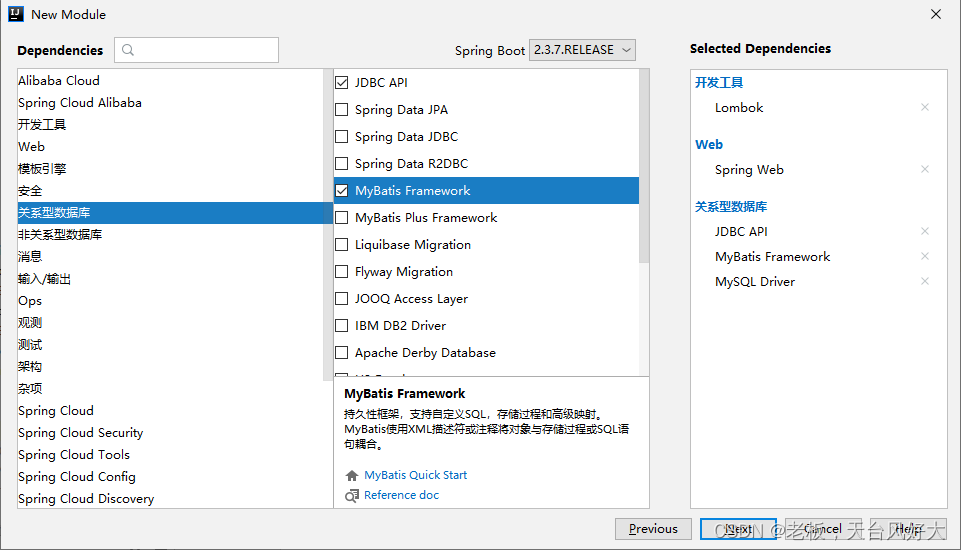Viewport: 961px width, 550px height.
Task: Click the category list vertical scrollbar
Action: (328, 224)
